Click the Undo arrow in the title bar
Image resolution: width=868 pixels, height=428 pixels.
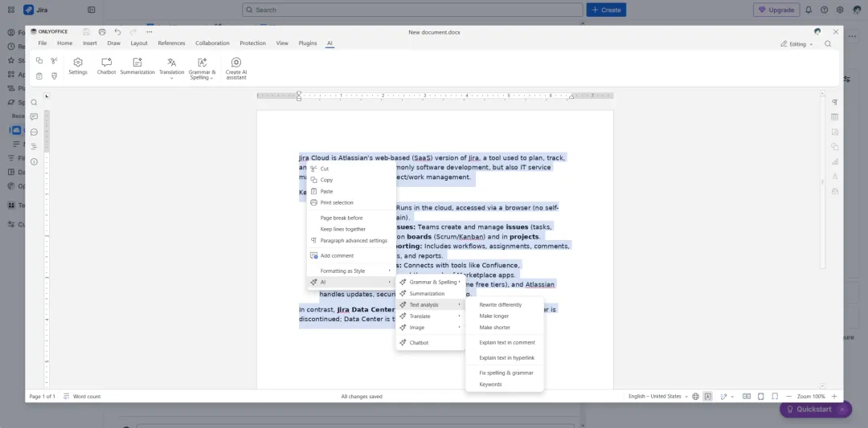tap(117, 32)
